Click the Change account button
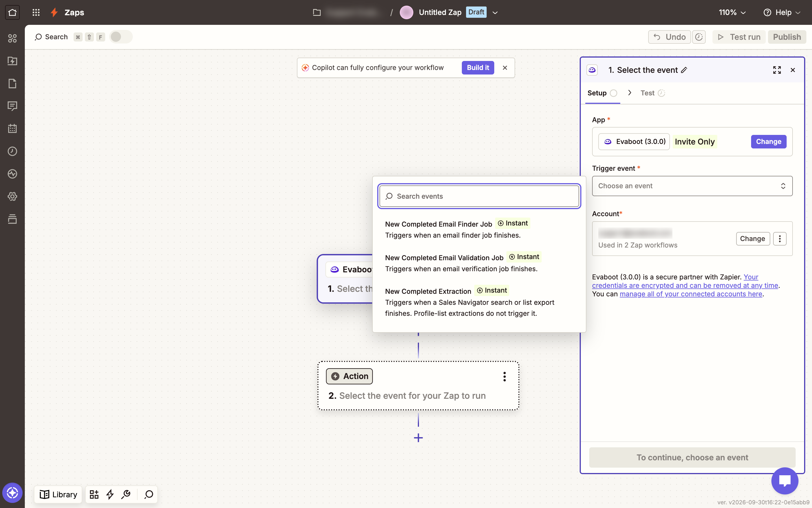Image resolution: width=812 pixels, height=508 pixels. point(753,239)
